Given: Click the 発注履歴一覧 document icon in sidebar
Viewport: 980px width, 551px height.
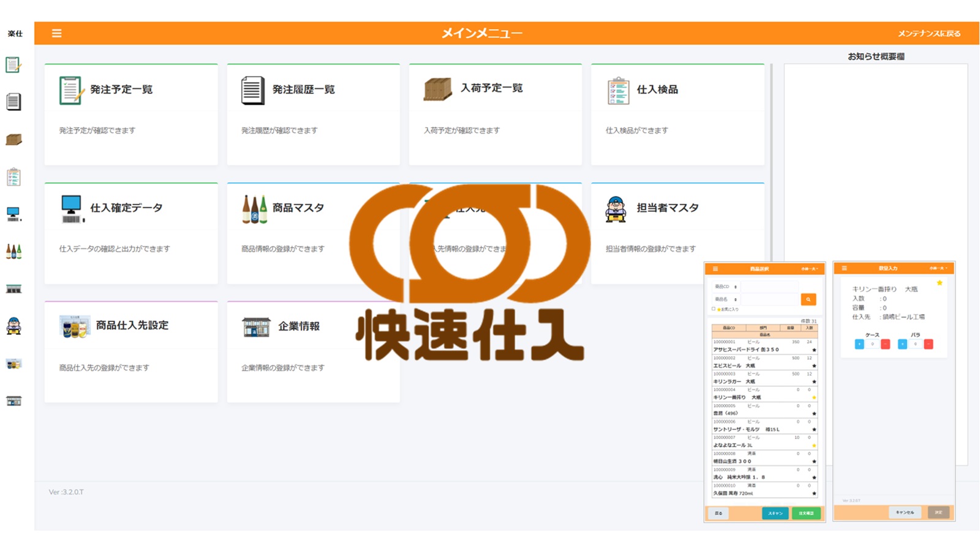Looking at the screenshot, I should coord(13,102).
